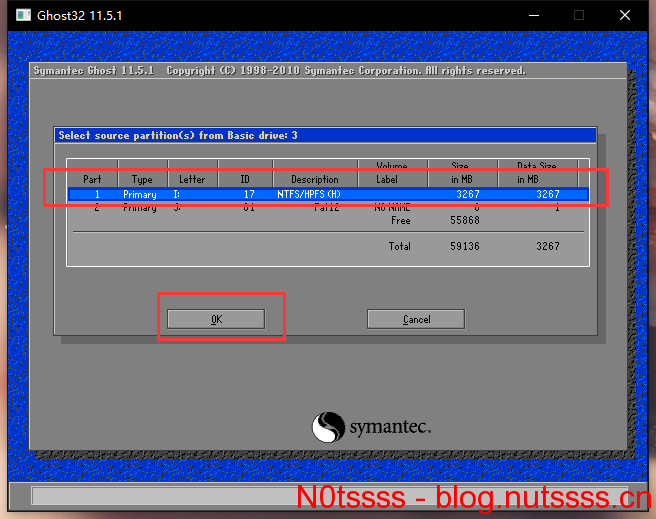Click the Size in MB column header
Screen dimensions: 656x519
[x=462, y=173]
